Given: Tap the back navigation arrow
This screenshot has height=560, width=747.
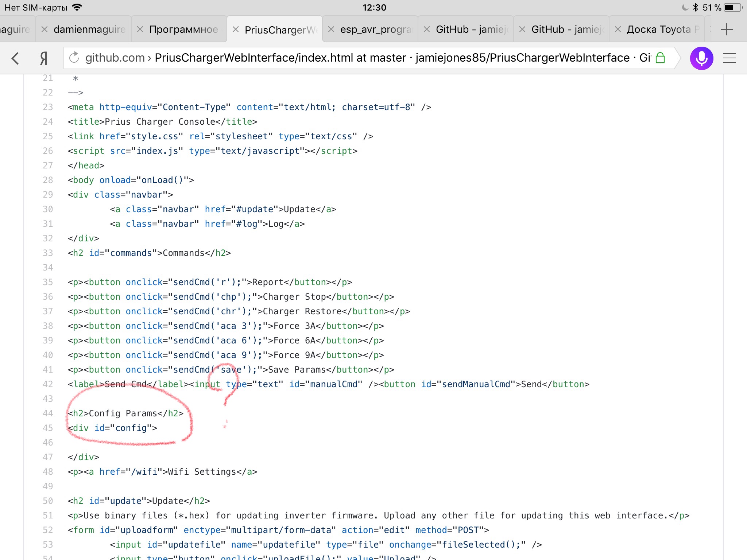Looking at the screenshot, I should click(15, 58).
